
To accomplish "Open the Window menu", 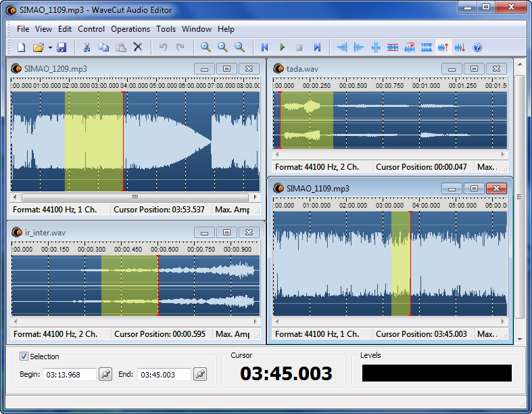I will pos(197,29).
